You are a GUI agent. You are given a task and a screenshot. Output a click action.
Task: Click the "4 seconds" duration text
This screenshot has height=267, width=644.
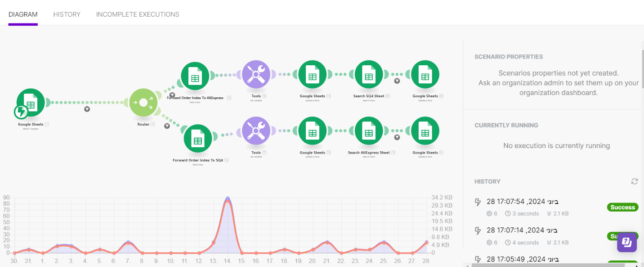coord(526,243)
